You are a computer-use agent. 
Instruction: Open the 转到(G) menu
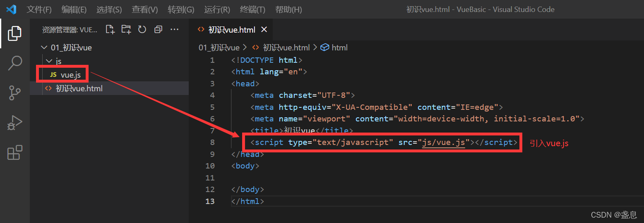click(x=181, y=9)
